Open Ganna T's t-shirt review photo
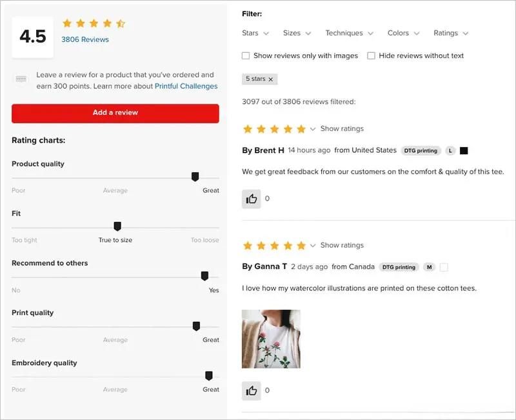 pos(271,339)
